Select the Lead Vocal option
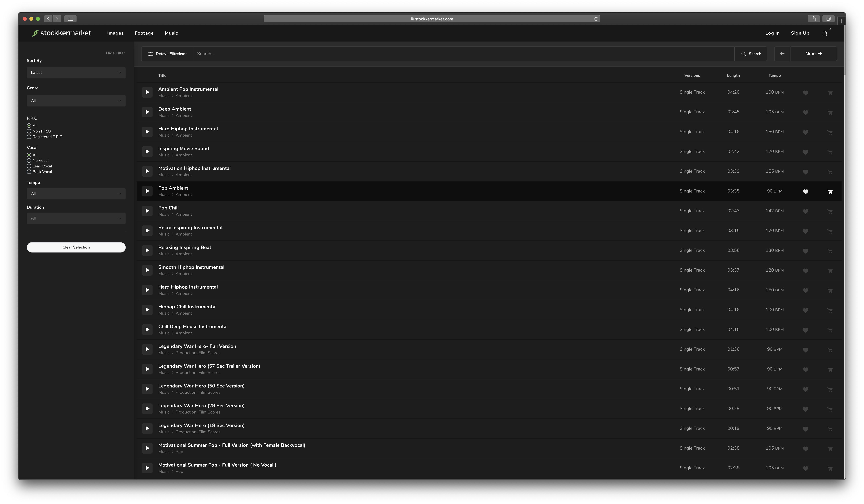The width and height of the screenshot is (864, 504). coord(29,166)
